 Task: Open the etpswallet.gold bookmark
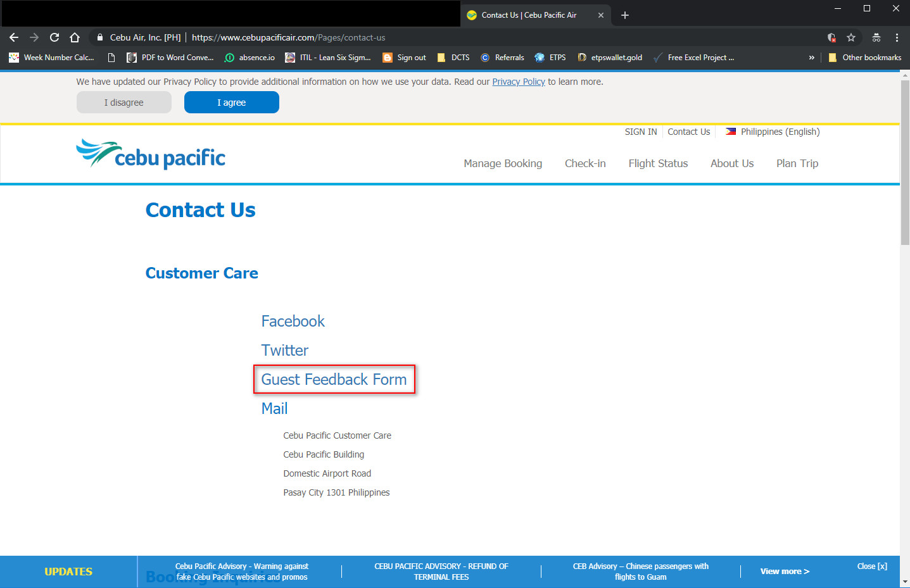[610, 58]
